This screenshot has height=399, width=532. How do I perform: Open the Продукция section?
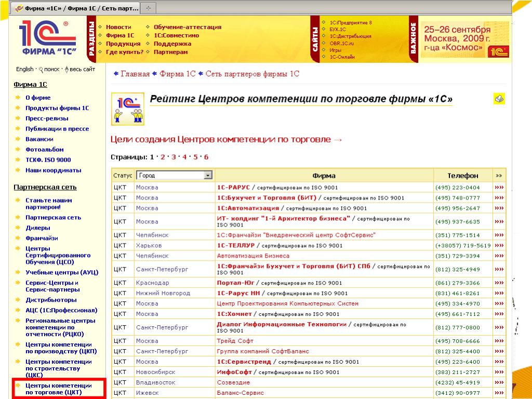click(123, 44)
